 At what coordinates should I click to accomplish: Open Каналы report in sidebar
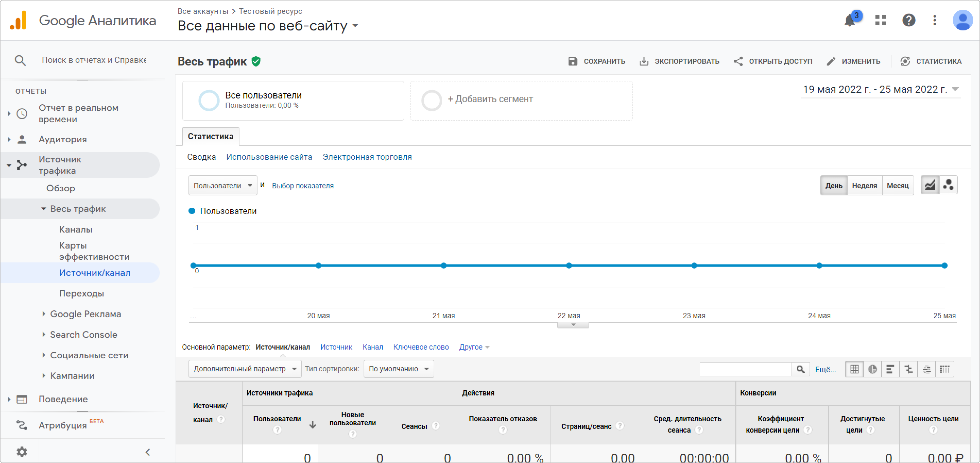tap(76, 229)
